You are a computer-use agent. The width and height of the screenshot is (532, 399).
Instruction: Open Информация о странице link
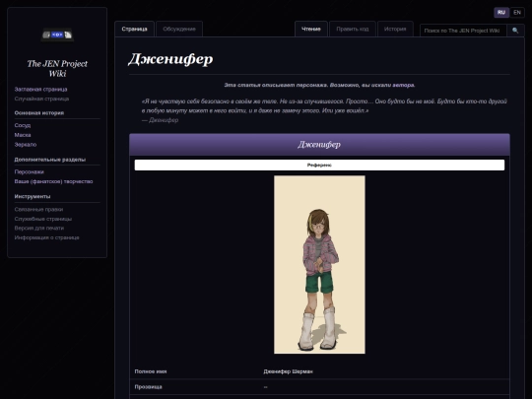(x=47, y=237)
